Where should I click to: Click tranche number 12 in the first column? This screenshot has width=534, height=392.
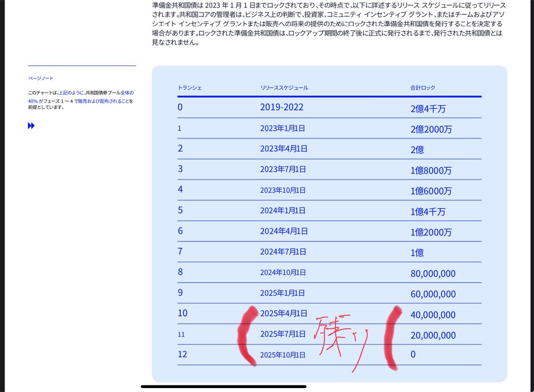click(182, 354)
